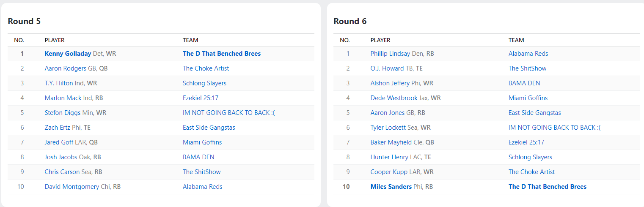Click Zach Ertz player link
644x207 pixels.
click(x=57, y=128)
